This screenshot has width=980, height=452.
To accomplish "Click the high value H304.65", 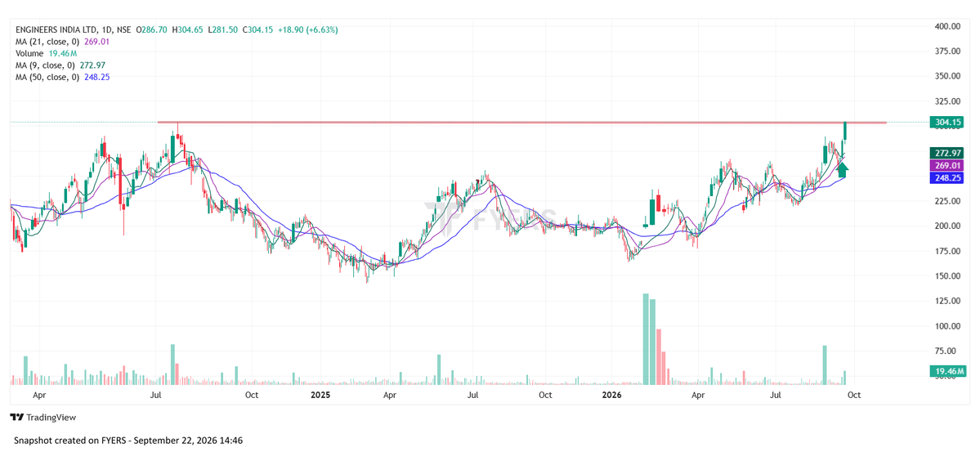I will point(187,29).
